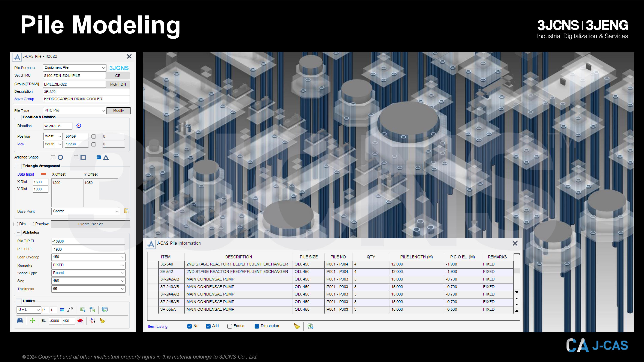Open the U + L dropdown in Utilities
This screenshot has height=362, width=644.
coord(29,310)
